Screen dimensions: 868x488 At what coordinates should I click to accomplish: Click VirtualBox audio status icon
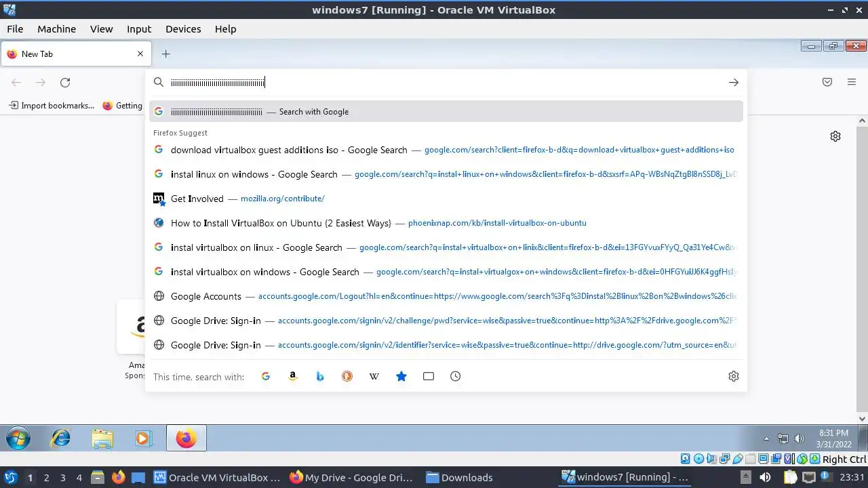click(x=711, y=460)
